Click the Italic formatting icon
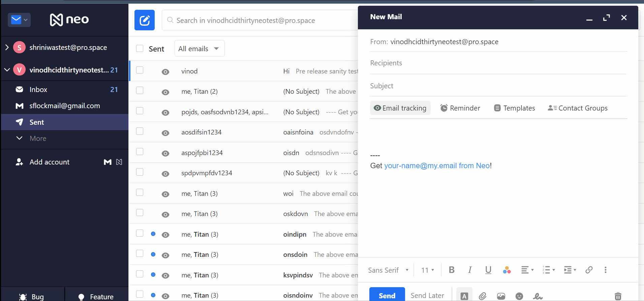This screenshot has width=644, height=301. [x=470, y=270]
